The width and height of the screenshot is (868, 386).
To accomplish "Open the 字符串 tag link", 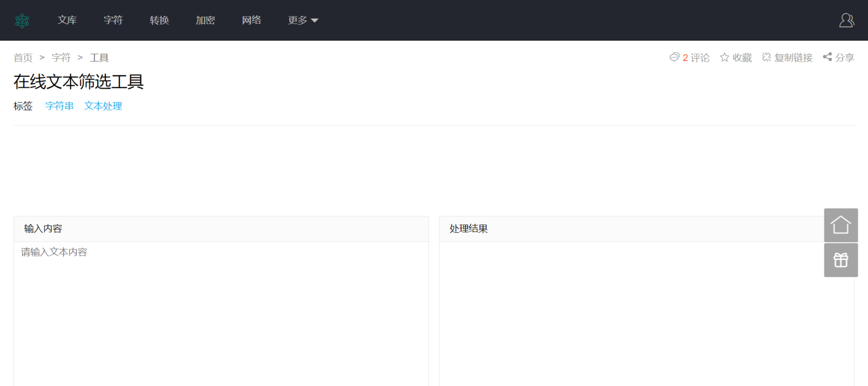I will pyautogui.click(x=59, y=106).
